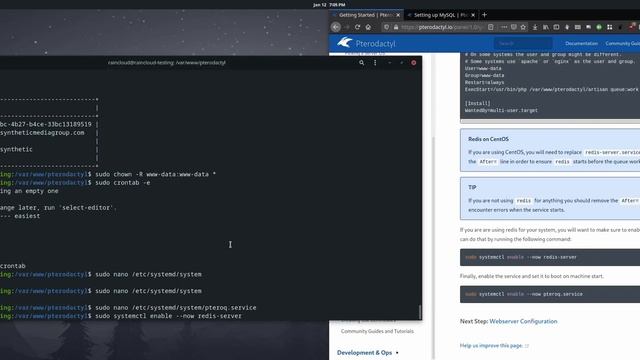Click the systemctl enable pteroq.service code block
The width and height of the screenshot is (640, 360).
[x=550, y=294]
